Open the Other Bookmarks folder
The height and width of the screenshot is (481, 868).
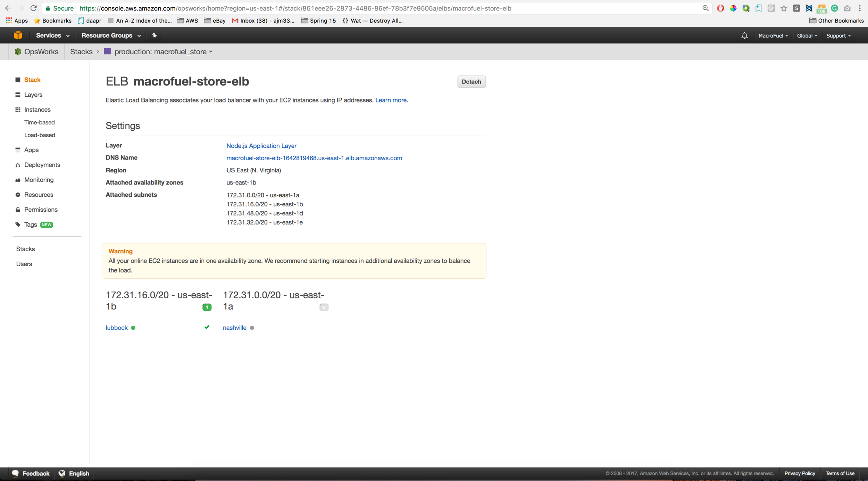click(x=836, y=21)
